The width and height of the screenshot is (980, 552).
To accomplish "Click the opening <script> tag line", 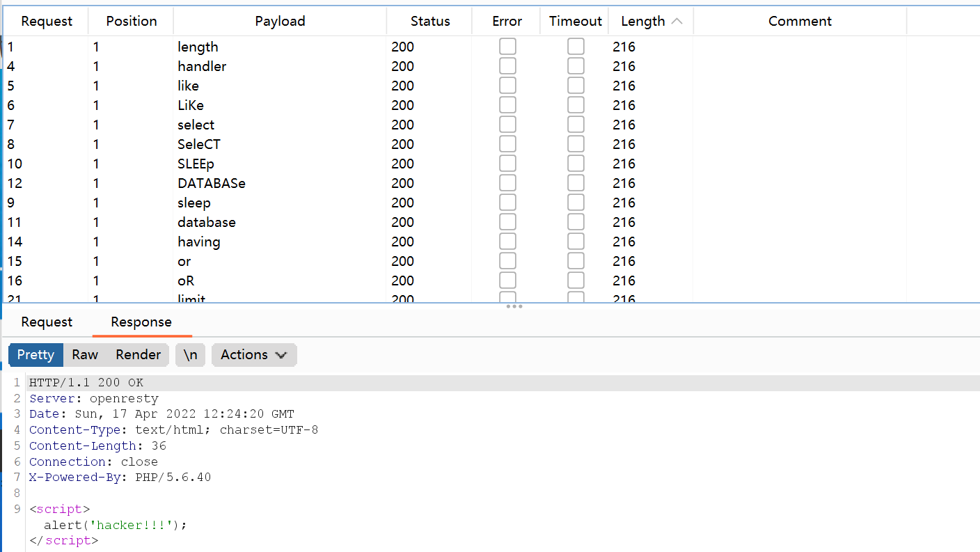I will [60, 509].
